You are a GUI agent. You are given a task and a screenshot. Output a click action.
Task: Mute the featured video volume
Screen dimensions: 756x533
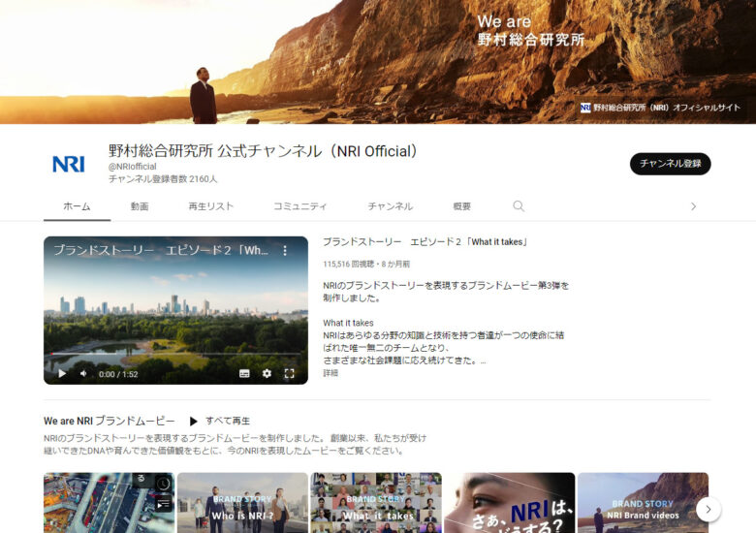point(83,373)
